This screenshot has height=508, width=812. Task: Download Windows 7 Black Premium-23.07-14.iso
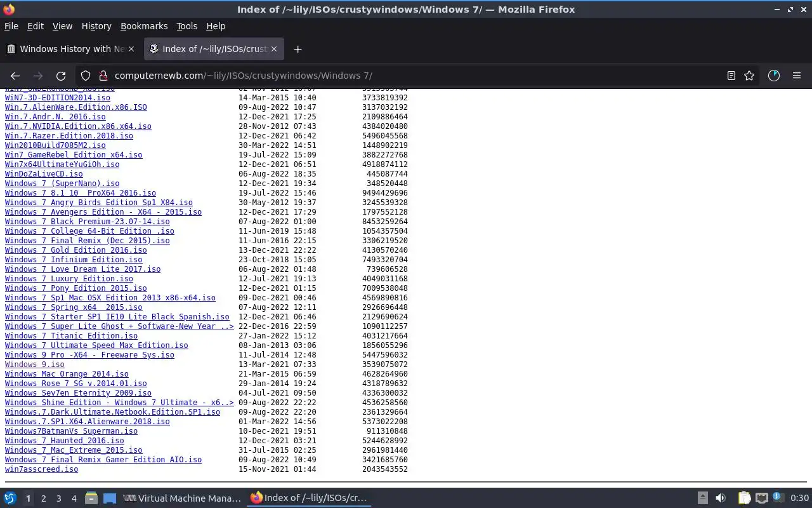pyautogui.click(x=87, y=222)
